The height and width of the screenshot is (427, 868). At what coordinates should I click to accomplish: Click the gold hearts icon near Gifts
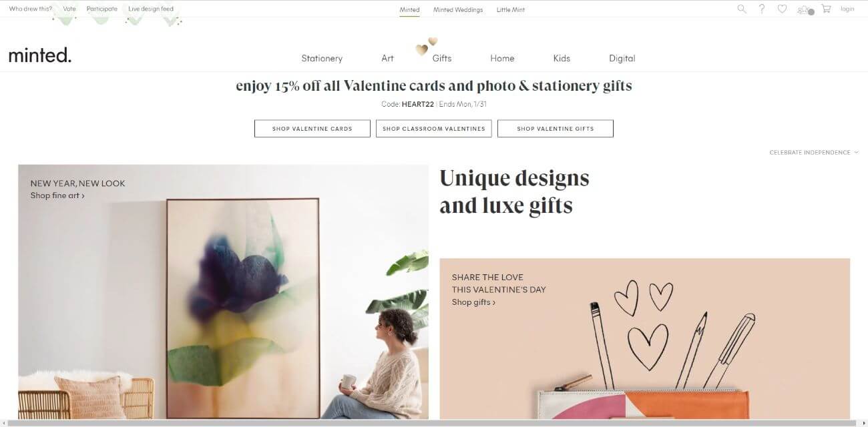click(x=426, y=45)
